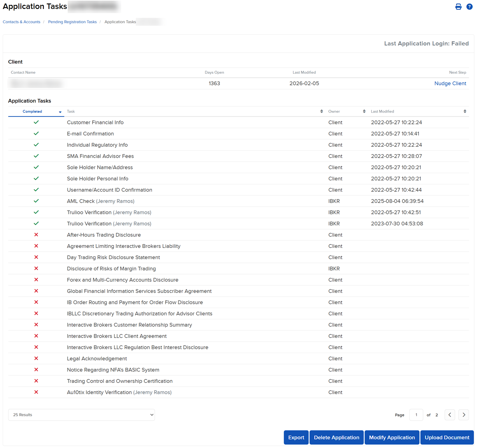478x448 pixels.
Task: Open the help icon in the top corner
Action: pos(469,6)
